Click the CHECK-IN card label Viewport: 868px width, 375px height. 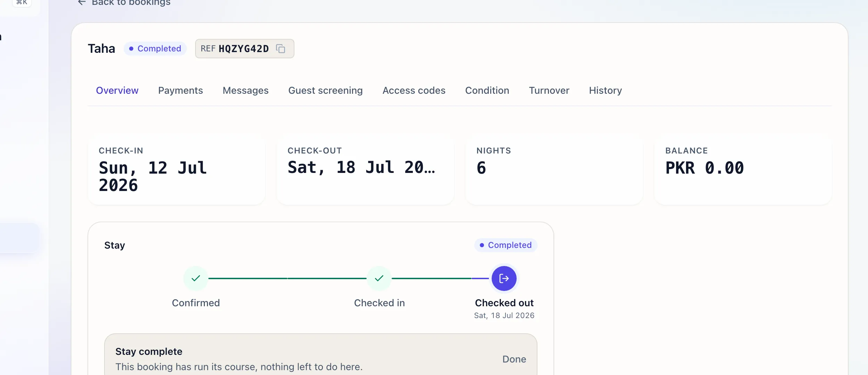121,151
